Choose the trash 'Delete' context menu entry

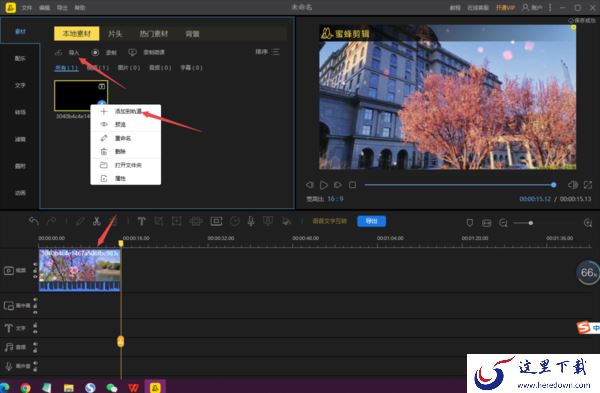[126, 152]
